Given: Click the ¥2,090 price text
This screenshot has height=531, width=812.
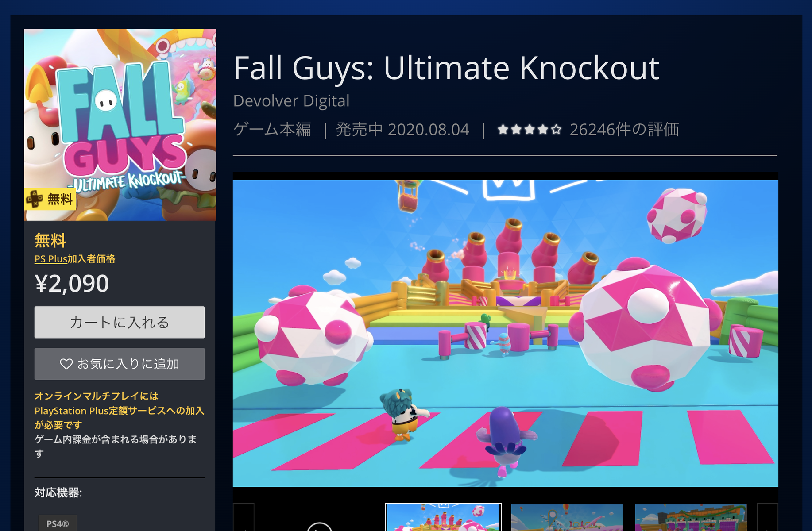Looking at the screenshot, I should point(72,284).
